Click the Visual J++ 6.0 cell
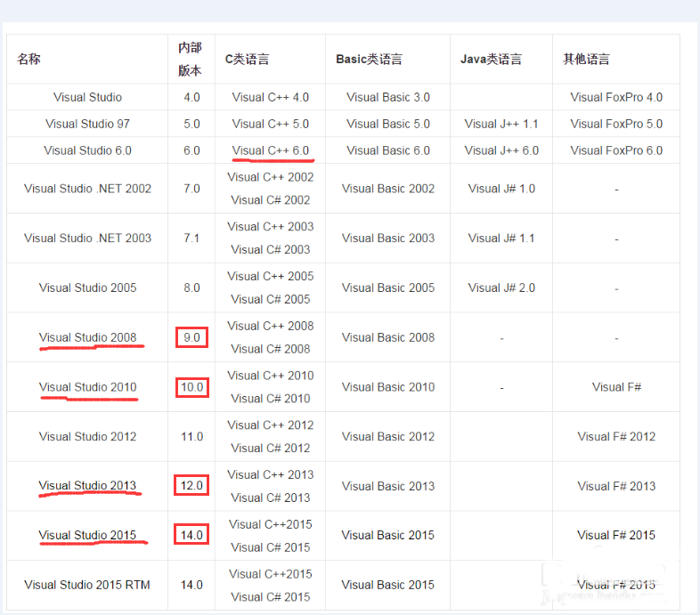Image resolution: width=700 pixels, height=615 pixels. click(x=501, y=150)
